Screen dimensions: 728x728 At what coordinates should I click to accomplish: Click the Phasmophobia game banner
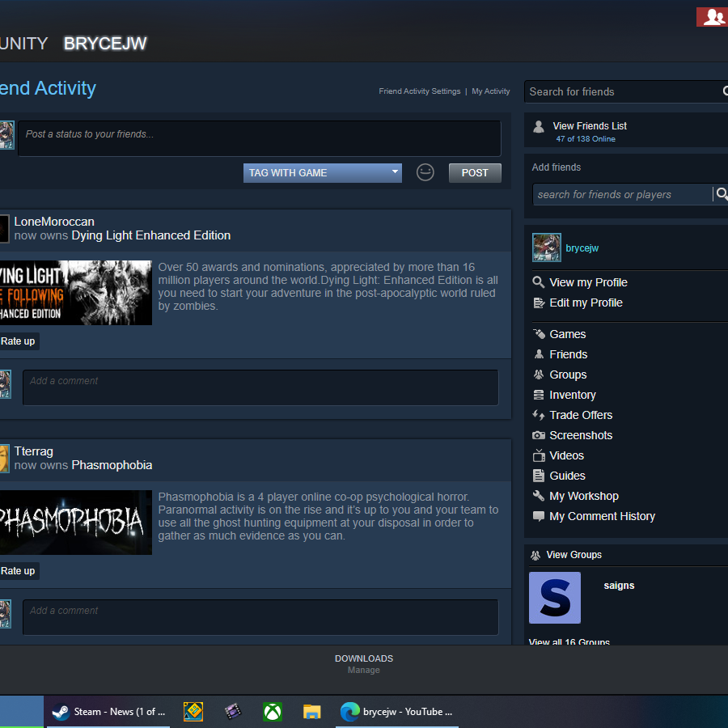point(75,523)
